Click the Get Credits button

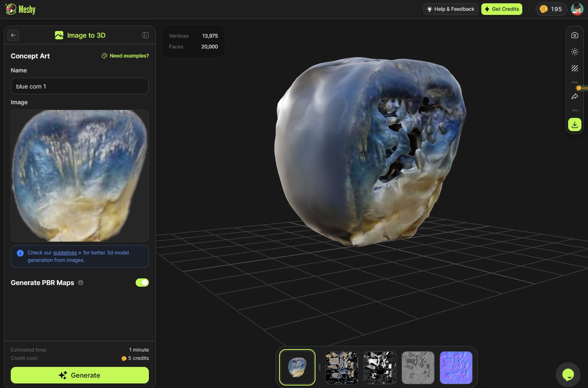(502, 9)
